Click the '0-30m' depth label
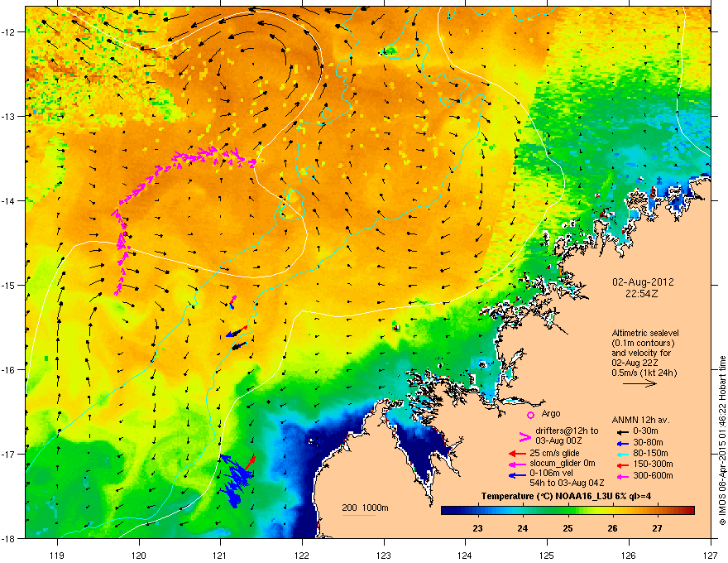The image size is (728, 563). coord(645,431)
